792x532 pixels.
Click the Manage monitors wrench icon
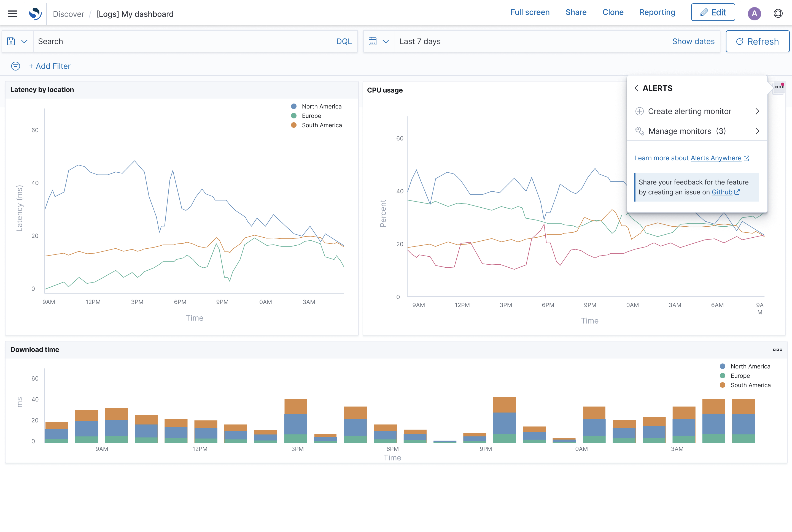click(x=640, y=131)
